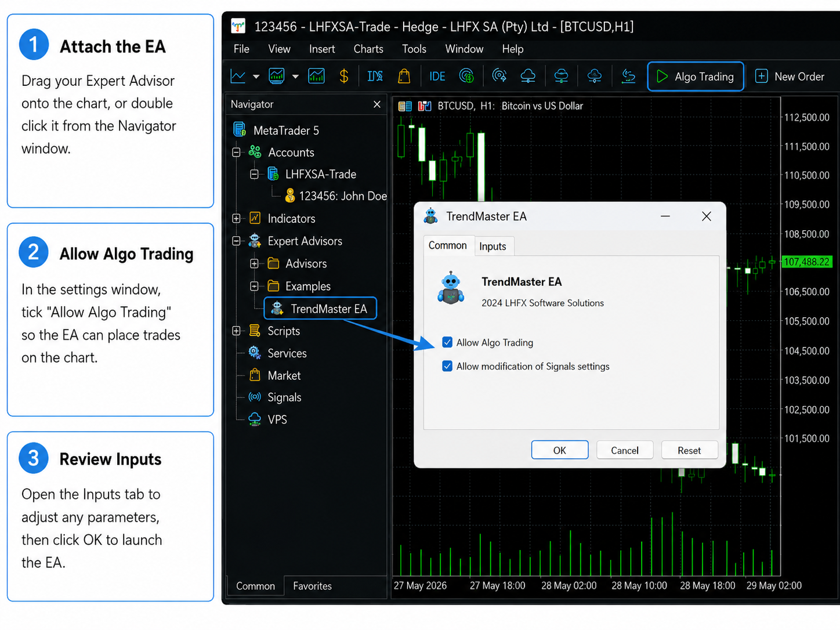Open the Charts menu
This screenshot has height=630, width=840.
368,49
